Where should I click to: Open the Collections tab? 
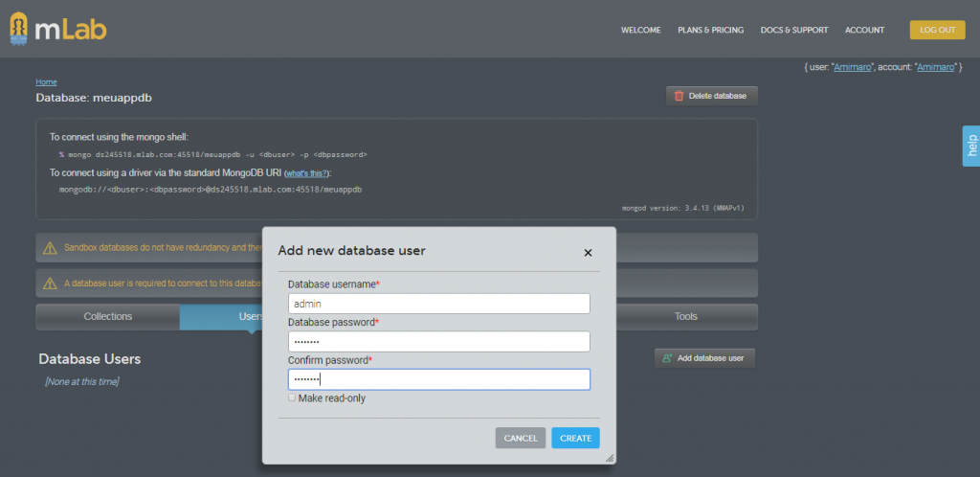pos(107,316)
